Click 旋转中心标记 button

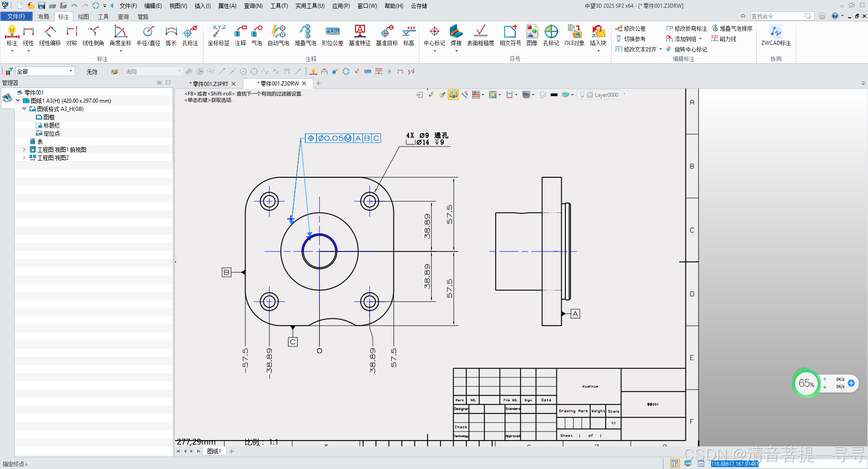(686, 49)
